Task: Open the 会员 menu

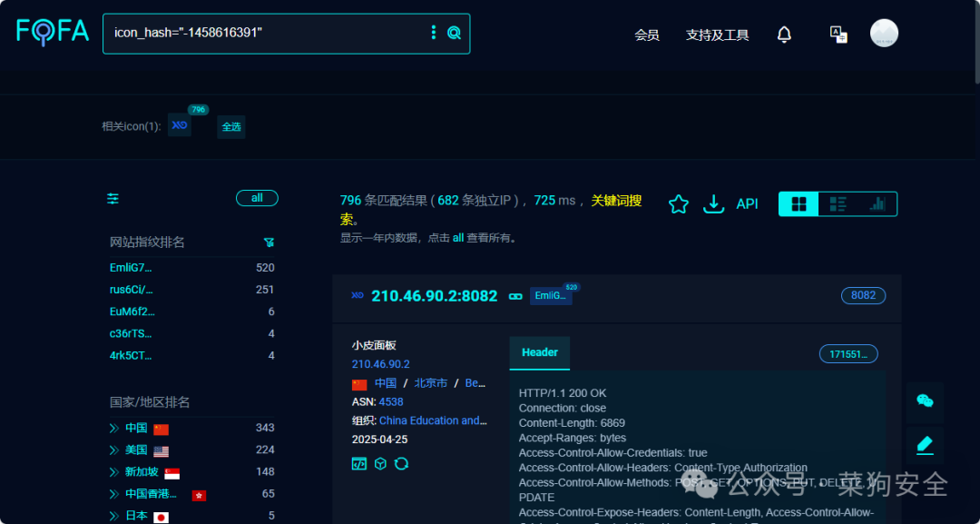Action: pos(647,35)
